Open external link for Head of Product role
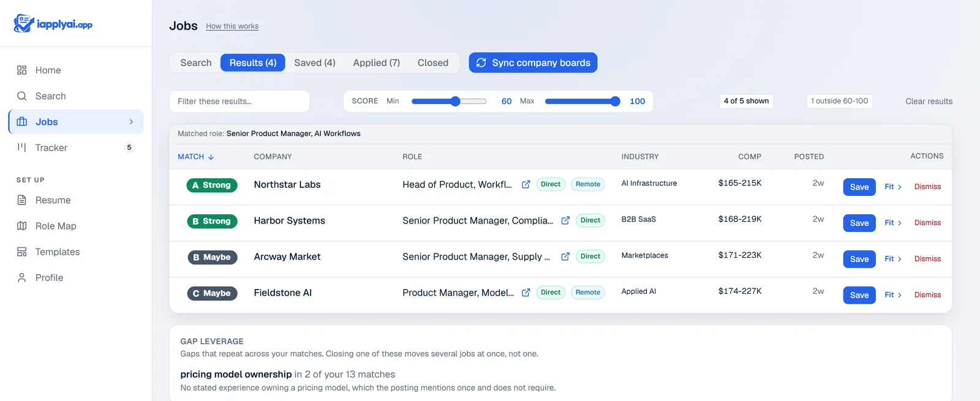The image size is (980, 401). [x=526, y=184]
